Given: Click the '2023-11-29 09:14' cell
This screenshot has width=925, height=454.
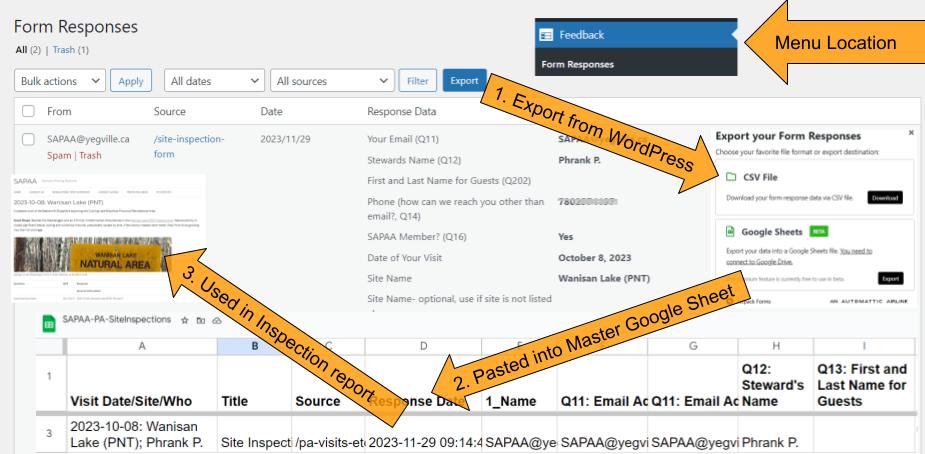Looking at the screenshot, I should point(423,435).
